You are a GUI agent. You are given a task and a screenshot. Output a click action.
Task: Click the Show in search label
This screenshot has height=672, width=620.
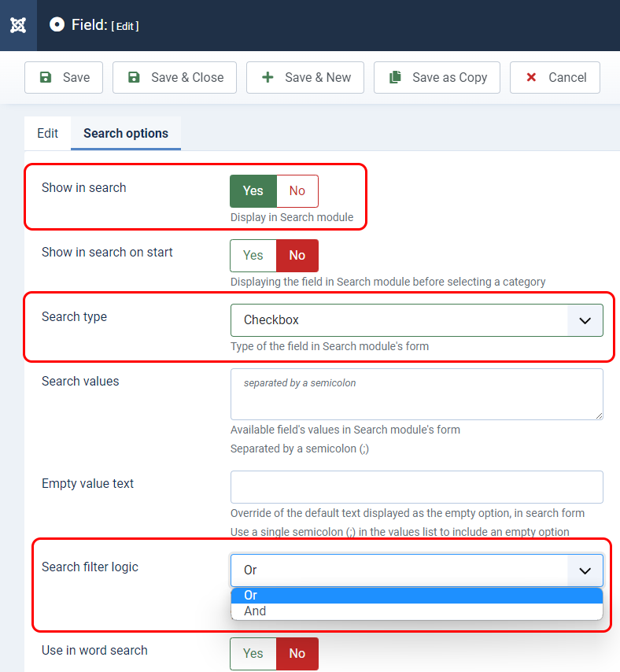(84, 188)
